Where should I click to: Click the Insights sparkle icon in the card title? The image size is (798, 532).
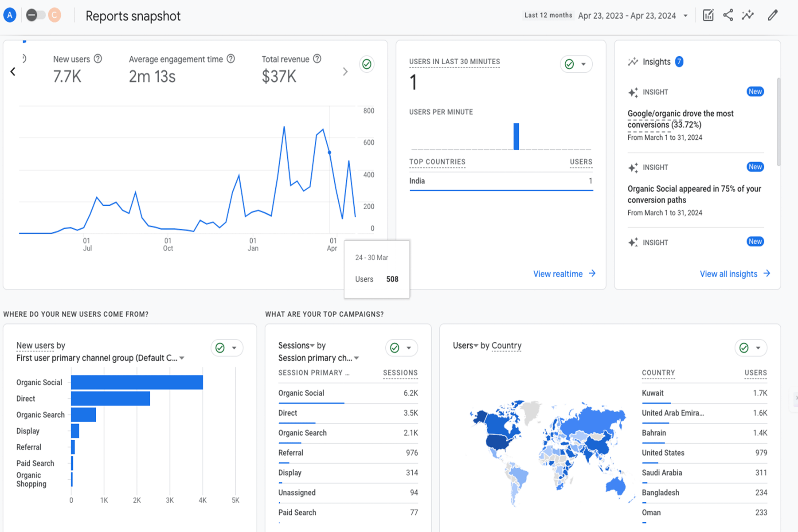[x=633, y=62]
